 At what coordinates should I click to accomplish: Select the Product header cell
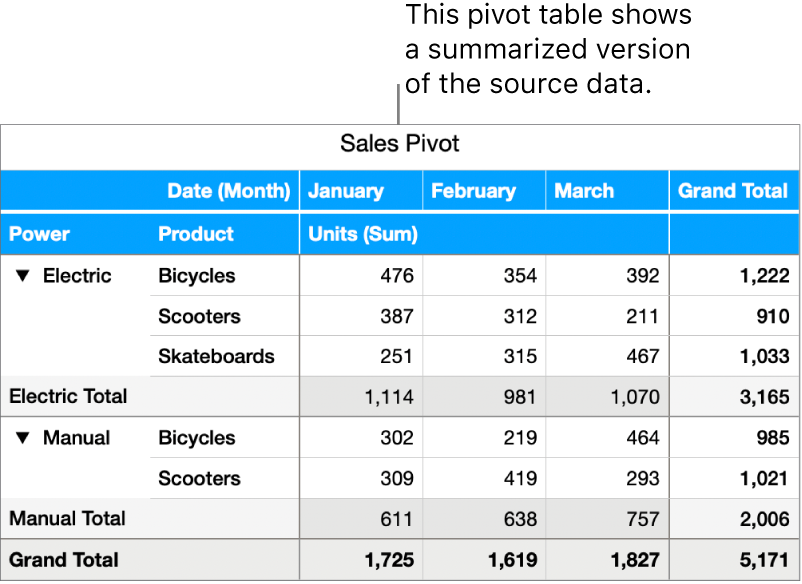click(196, 234)
